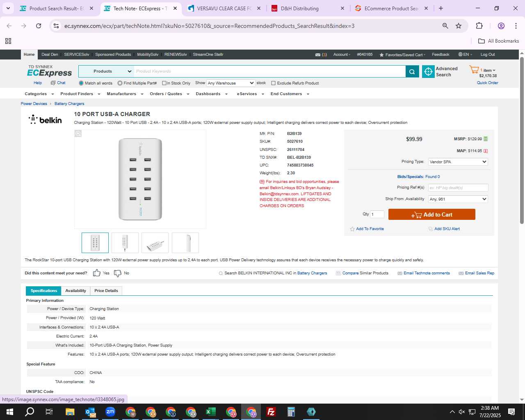
Task: Switch to the Availability tab
Action: point(75,291)
